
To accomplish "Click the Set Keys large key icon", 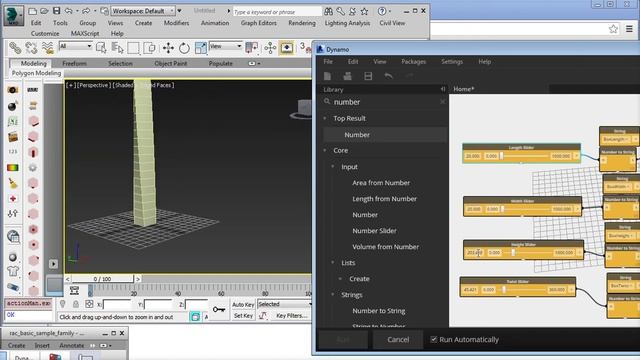I will pos(219,310).
